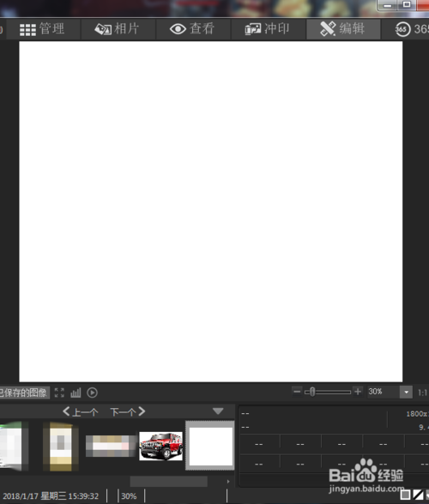The image size is (429, 504).
Task: Click the status bar date 2018/1/17
Action: 20,496
